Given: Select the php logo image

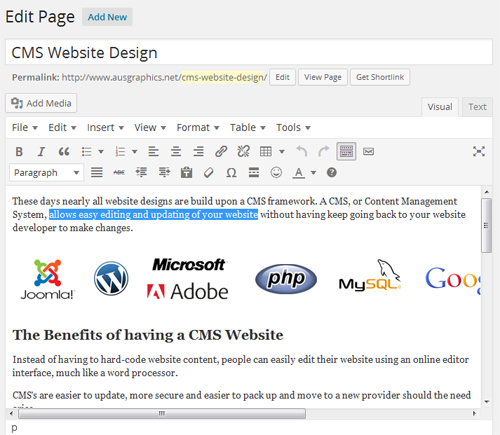Looking at the screenshot, I should 286,279.
